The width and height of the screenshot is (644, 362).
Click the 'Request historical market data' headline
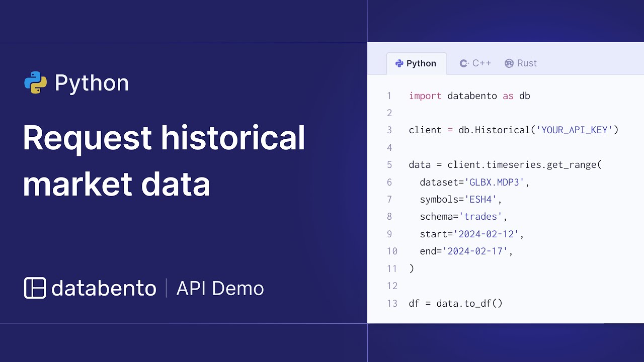click(x=164, y=161)
